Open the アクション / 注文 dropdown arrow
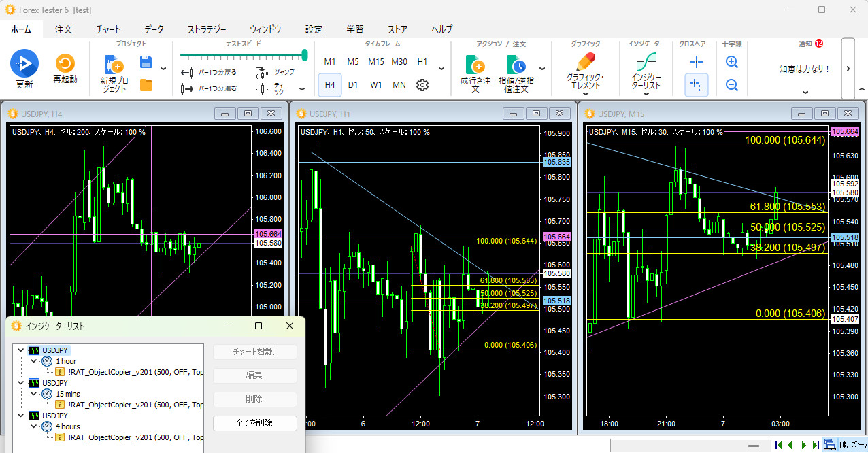 [x=542, y=69]
